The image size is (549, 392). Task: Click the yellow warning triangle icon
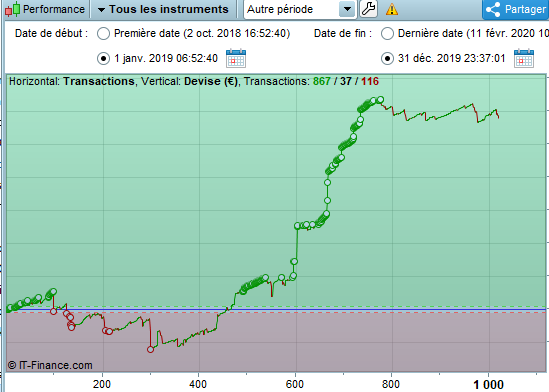coord(392,9)
